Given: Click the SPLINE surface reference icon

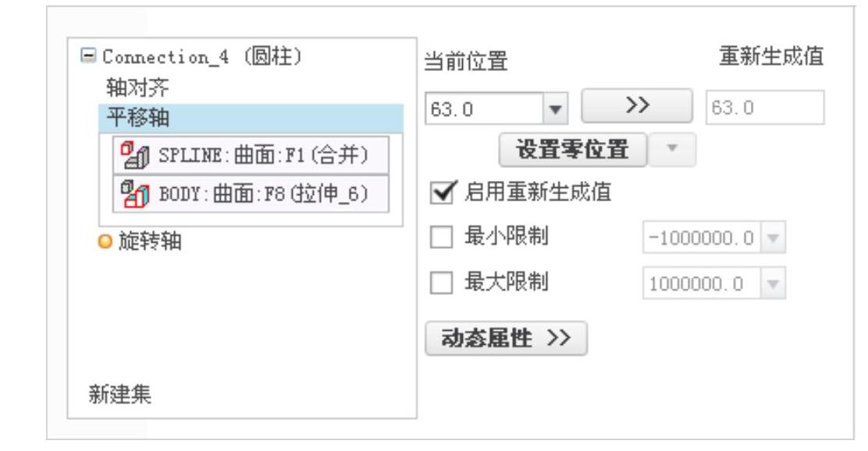Looking at the screenshot, I should [135, 155].
